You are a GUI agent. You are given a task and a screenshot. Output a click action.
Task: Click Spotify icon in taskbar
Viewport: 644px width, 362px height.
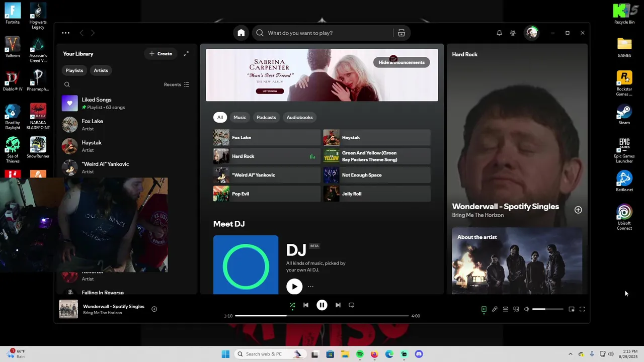360,354
